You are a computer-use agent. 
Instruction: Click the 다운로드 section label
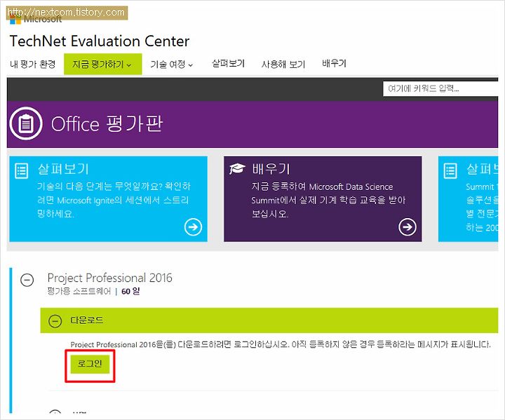click(87, 320)
